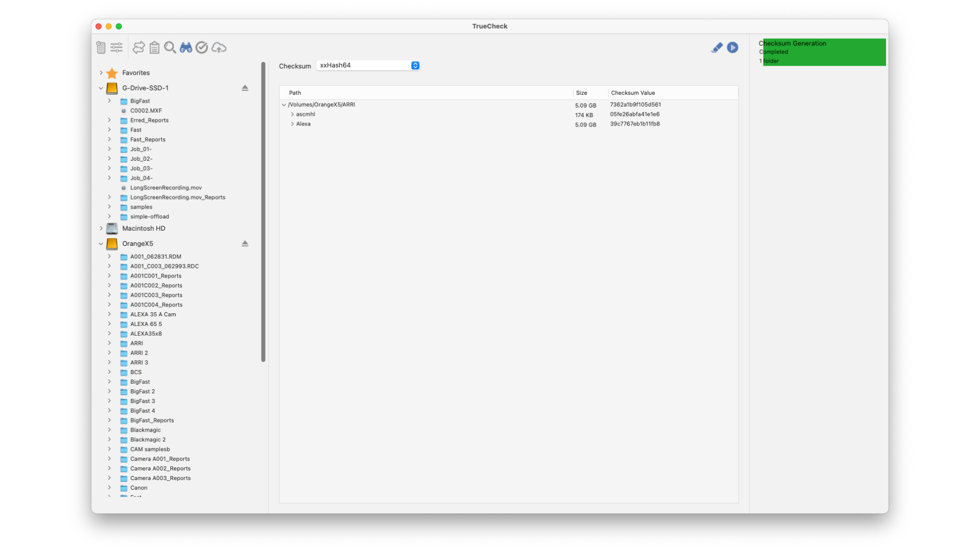Select the 174 KB size cell
This screenshot has width=980, height=551.
(x=584, y=115)
